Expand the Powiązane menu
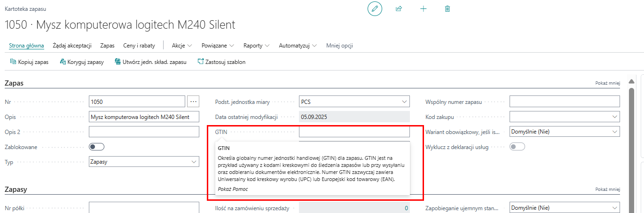Screen dimensions: 644x213 click(x=218, y=46)
